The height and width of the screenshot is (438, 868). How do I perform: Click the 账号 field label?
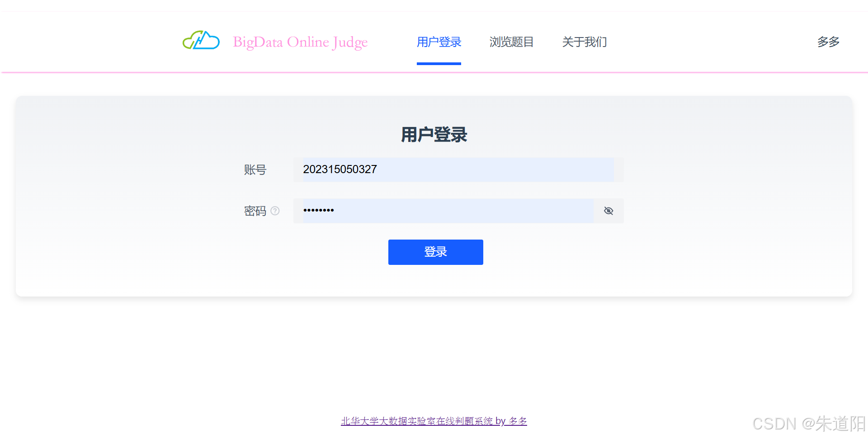click(x=255, y=170)
